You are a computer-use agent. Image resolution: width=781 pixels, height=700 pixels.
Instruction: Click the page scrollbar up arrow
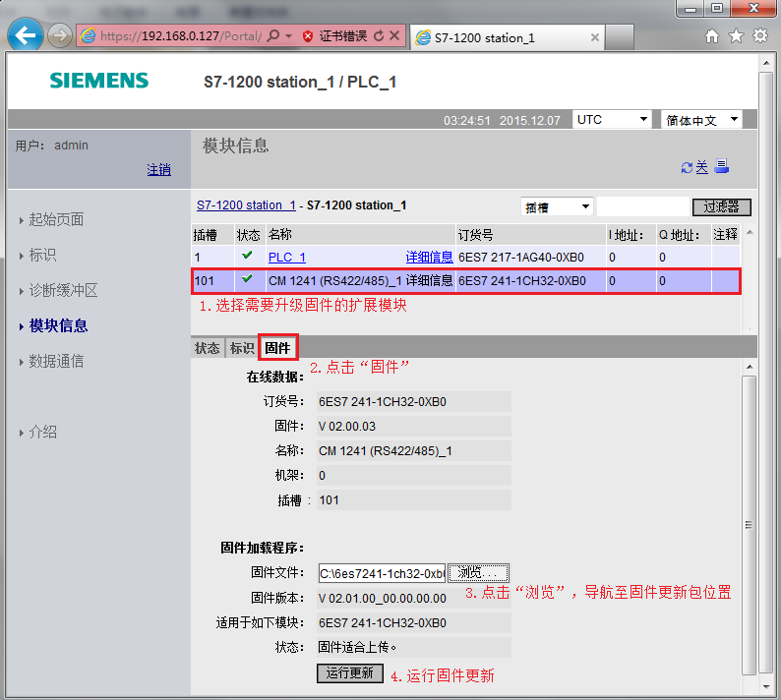point(766,63)
